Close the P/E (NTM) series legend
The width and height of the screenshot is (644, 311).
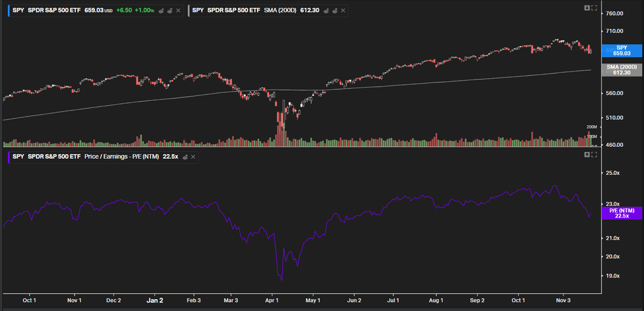(x=194, y=156)
